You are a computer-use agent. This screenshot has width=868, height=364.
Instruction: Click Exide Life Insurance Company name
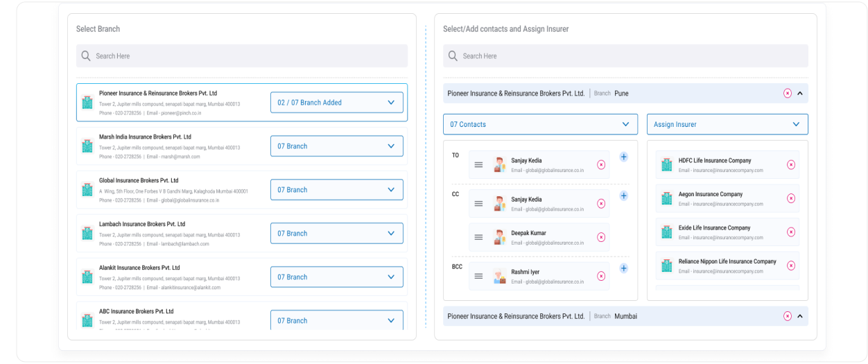coord(714,227)
